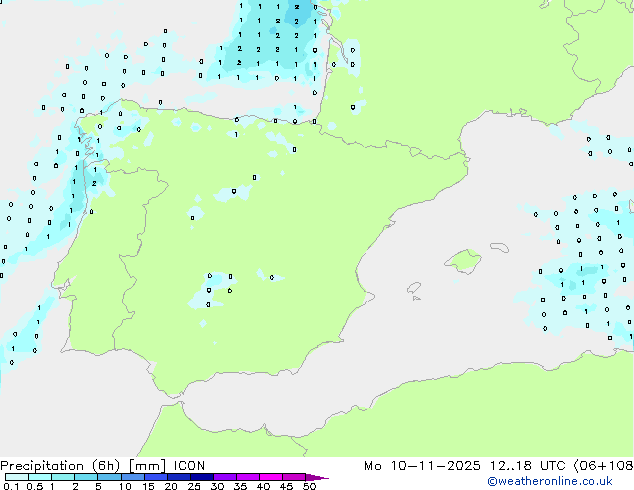Screen dimensions: 634x490
Task: Click the 'ICON' model name label
Action: click(x=189, y=466)
